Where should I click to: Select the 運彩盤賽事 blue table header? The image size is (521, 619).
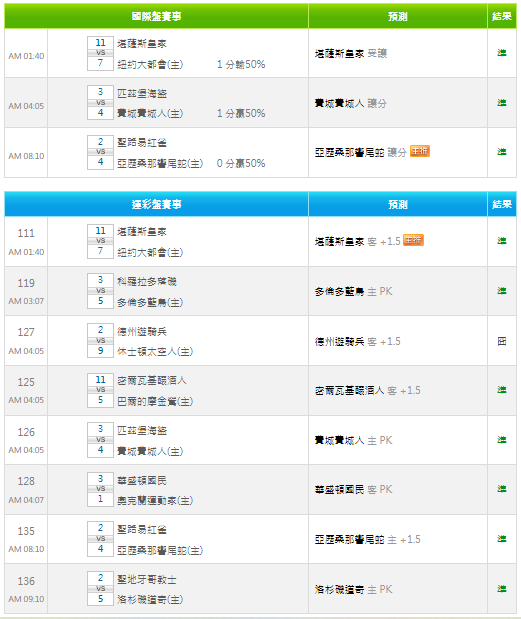[156, 204]
